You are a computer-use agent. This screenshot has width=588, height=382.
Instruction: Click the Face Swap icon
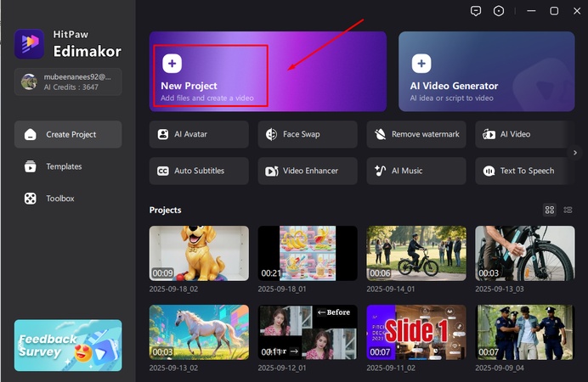271,134
